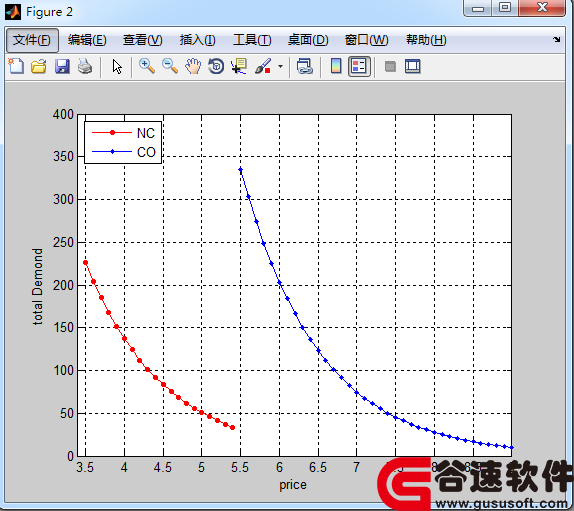Click the blue CO curve's top data point
The width and height of the screenshot is (574, 511).
click(241, 169)
